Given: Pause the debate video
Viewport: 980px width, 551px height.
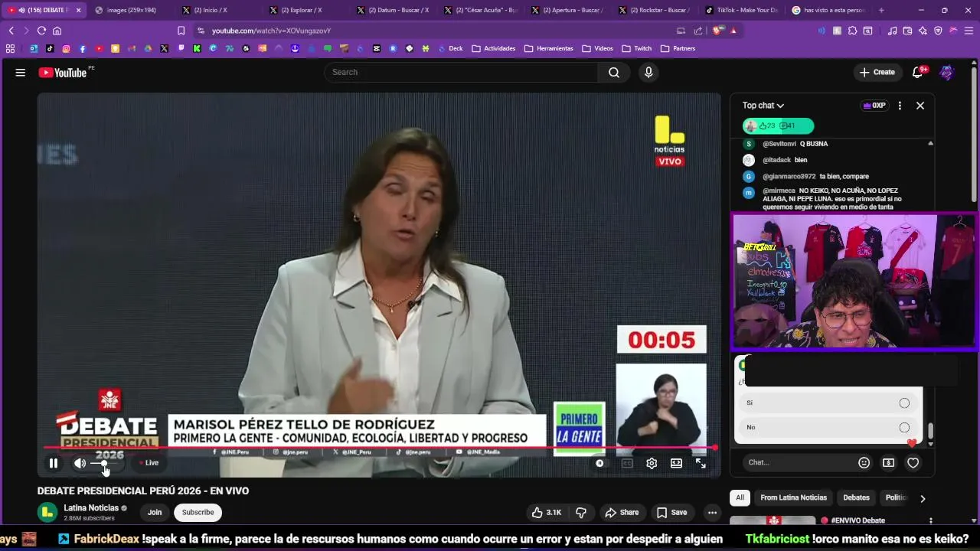Looking at the screenshot, I should [x=54, y=463].
